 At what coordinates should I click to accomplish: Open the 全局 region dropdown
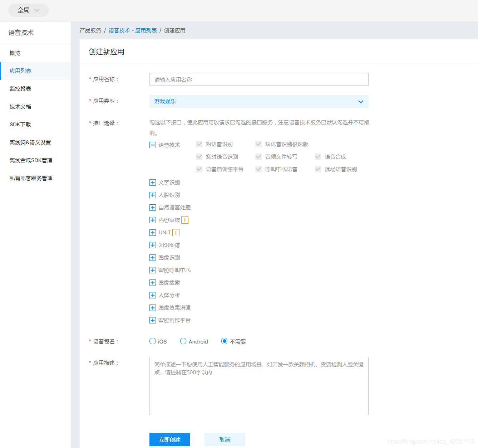coord(29,10)
